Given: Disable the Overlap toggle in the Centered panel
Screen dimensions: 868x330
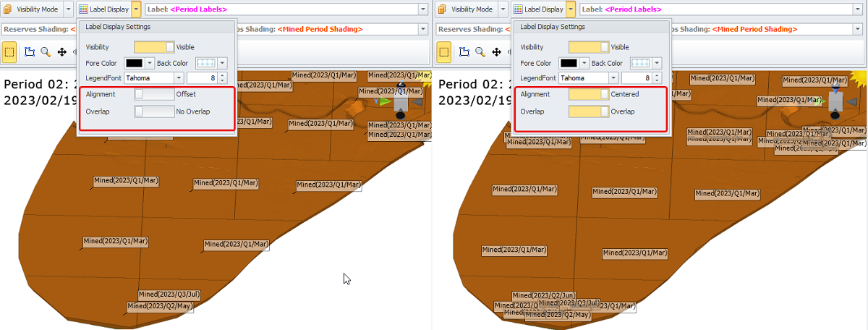Looking at the screenshot, I should 588,111.
